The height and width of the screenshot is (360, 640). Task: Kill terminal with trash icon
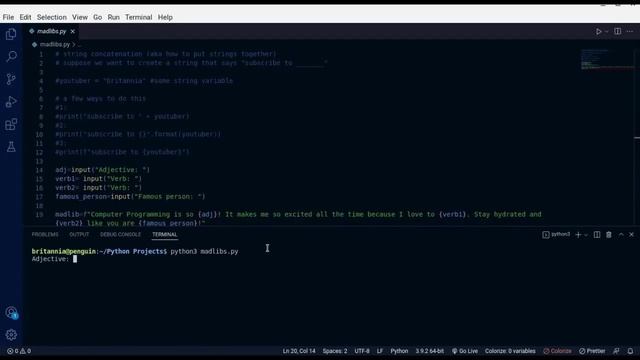pos(609,235)
